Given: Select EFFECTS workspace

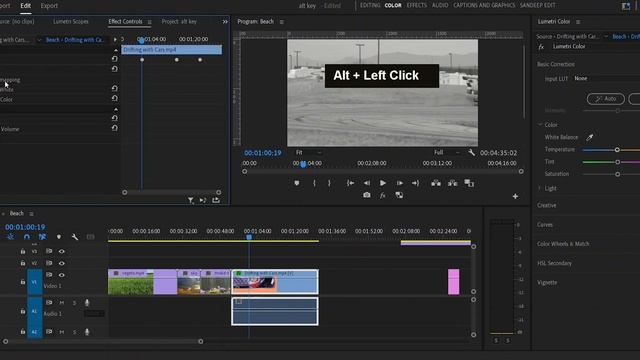Looking at the screenshot, I should pos(417,5).
